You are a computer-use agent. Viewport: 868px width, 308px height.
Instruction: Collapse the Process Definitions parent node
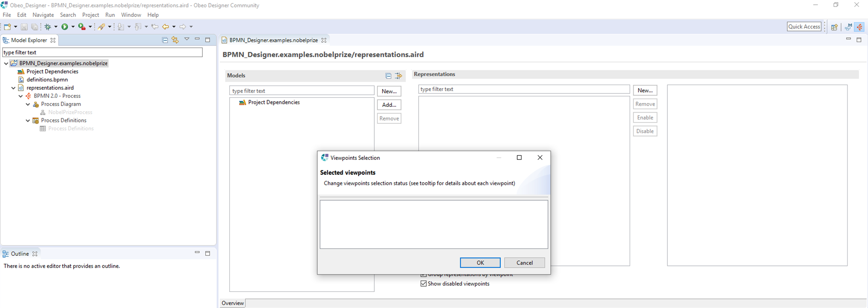click(28, 120)
